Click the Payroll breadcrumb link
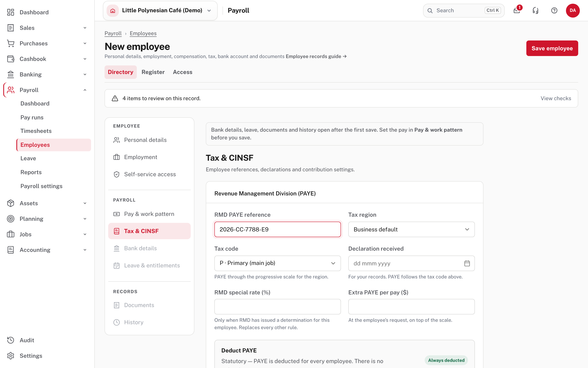Viewport: 588px width, 368px height. coord(113,33)
